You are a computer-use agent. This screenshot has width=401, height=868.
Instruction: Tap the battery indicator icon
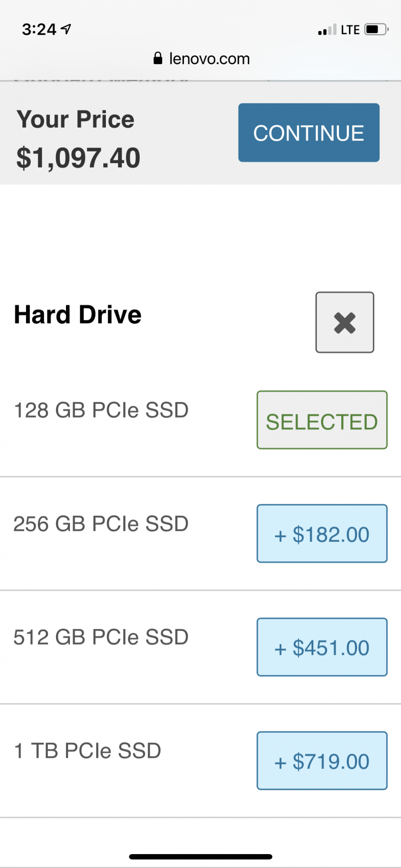pos(376,30)
